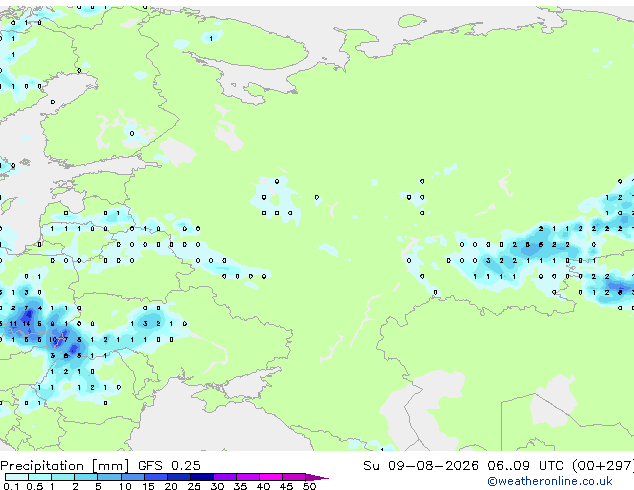Click the legend label "0.1"
The width and height of the screenshot is (634, 490).
tap(11, 486)
